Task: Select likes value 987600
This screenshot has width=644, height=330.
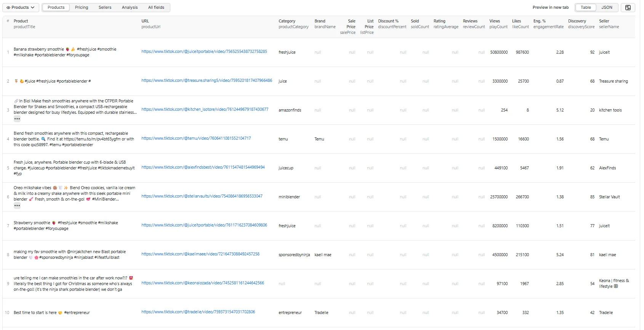Action: (522, 52)
